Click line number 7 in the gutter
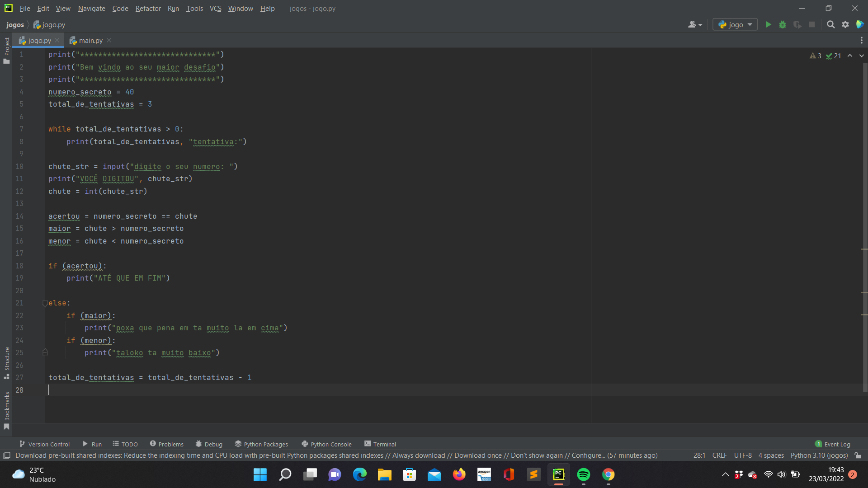This screenshot has width=868, height=488. click(x=21, y=129)
